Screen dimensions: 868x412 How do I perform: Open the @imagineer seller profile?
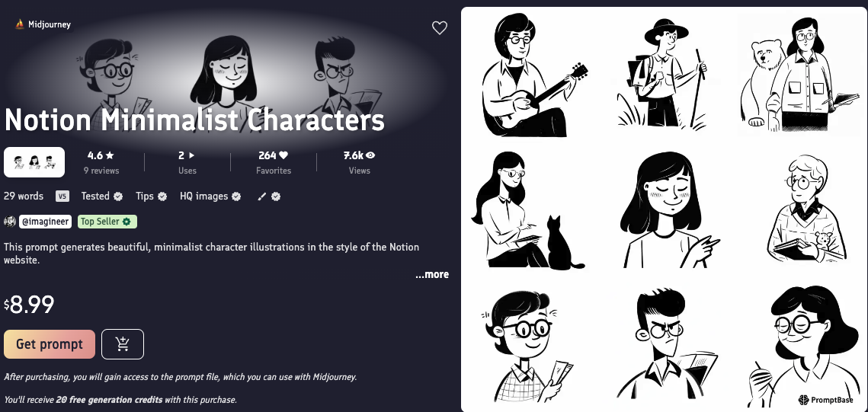click(46, 222)
